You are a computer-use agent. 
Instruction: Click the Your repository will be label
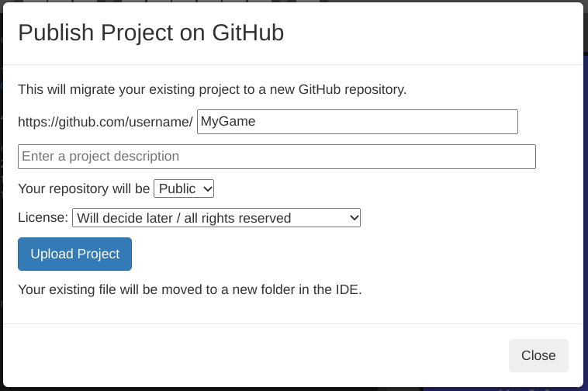coord(84,189)
